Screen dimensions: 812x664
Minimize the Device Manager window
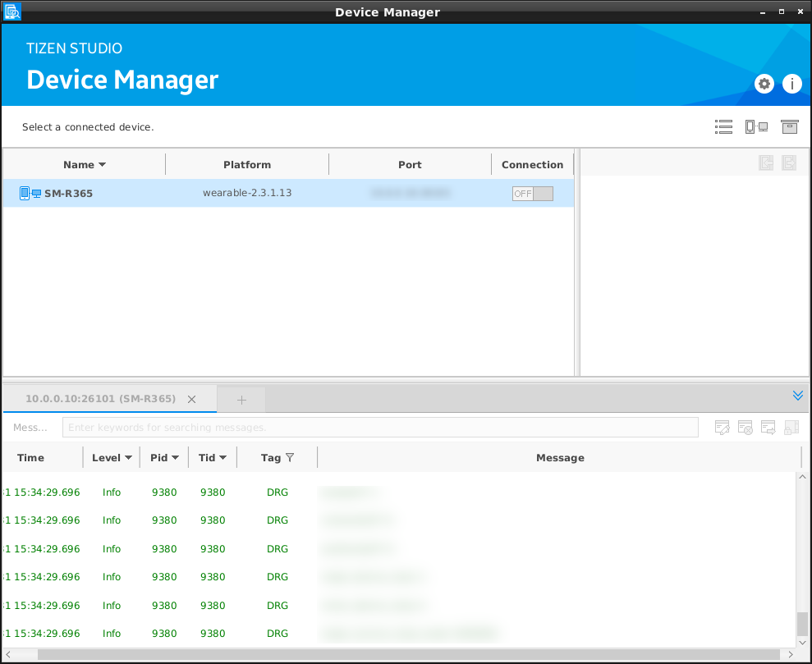pyautogui.click(x=762, y=12)
